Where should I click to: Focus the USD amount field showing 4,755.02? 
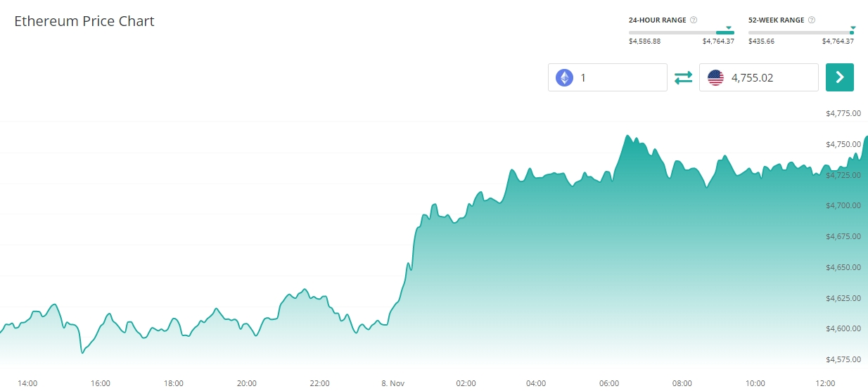click(770, 77)
